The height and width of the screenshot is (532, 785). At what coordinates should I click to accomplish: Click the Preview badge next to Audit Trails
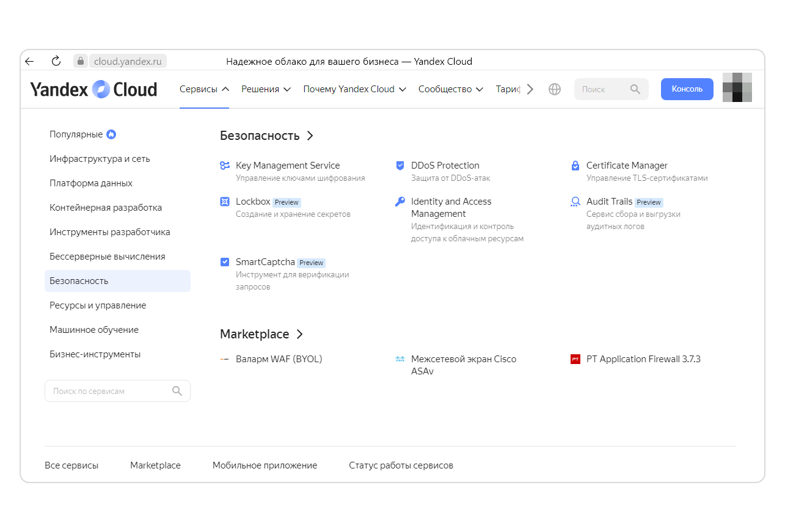click(x=649, y=202)
